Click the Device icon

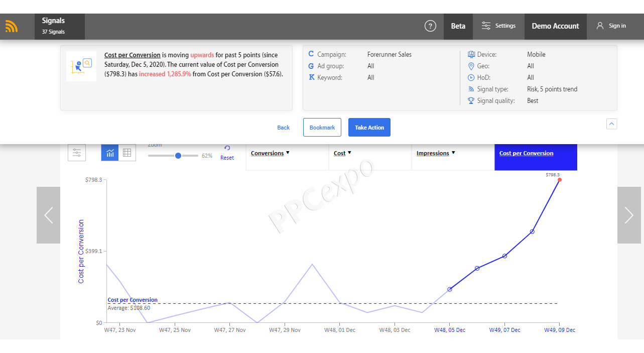(471, 54)
